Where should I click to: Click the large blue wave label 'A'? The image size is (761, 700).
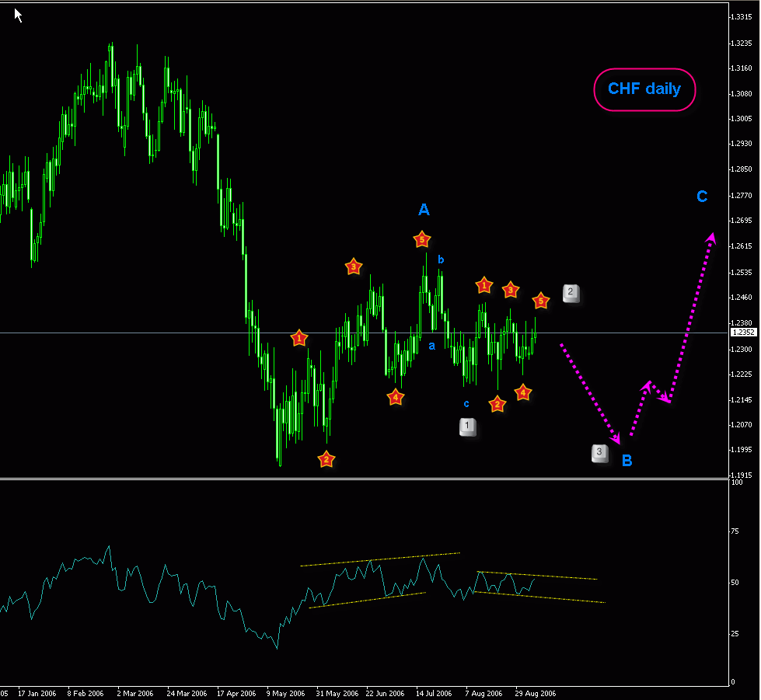click(424, 210)
